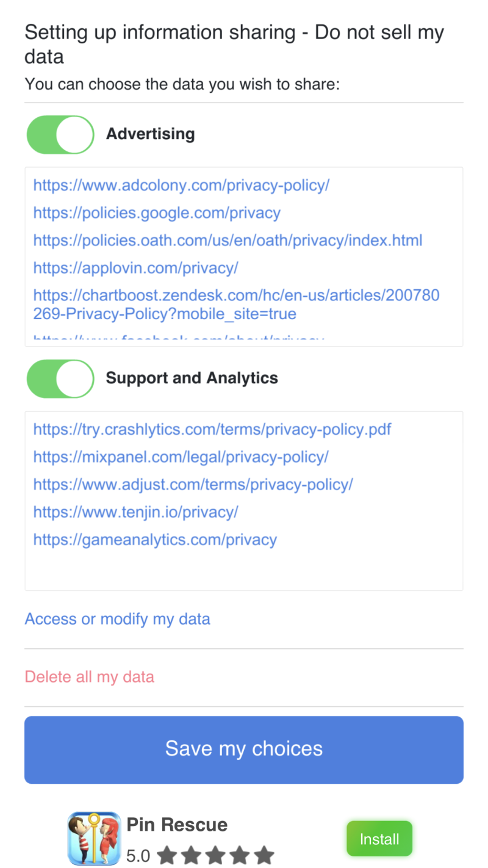Image resolution: width=488 pixels, height=868 pixels.
Task: Click the Save my choices button
Action: click(x=244, y=750)
